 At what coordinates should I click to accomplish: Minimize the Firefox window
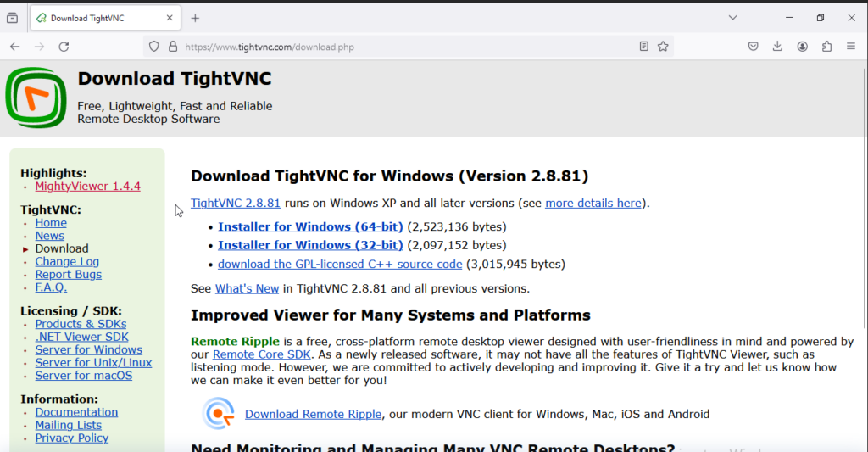coord(789,18)
